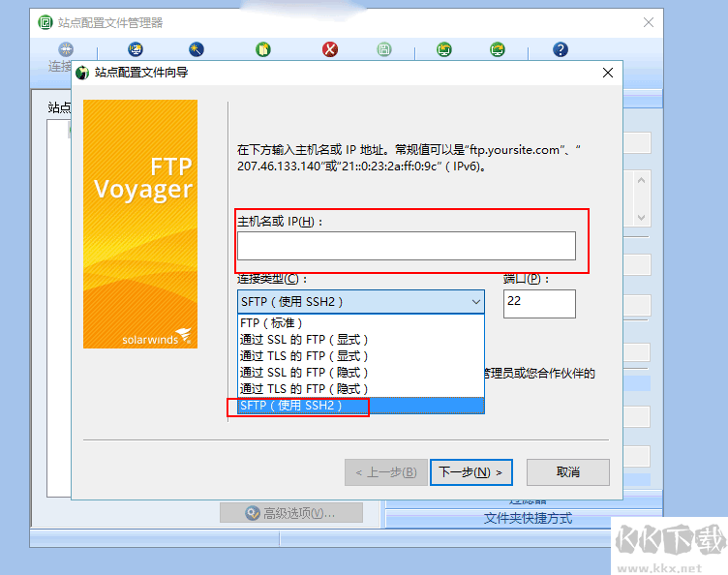Click the 端口 field showing 22
The height and width of the screenshot is (575, 728).
tap(539, 304)
